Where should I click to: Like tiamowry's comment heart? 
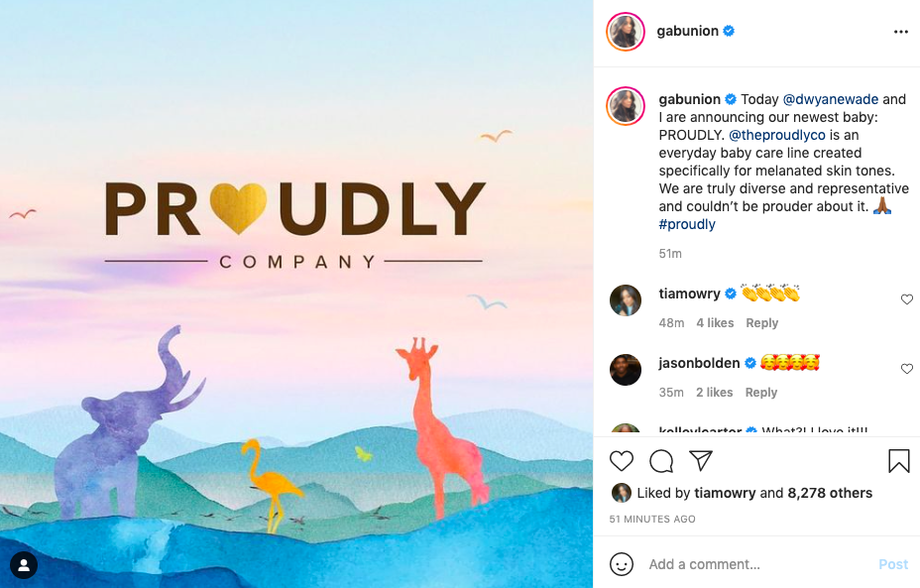pyautogui.click(x=907, y=299)
